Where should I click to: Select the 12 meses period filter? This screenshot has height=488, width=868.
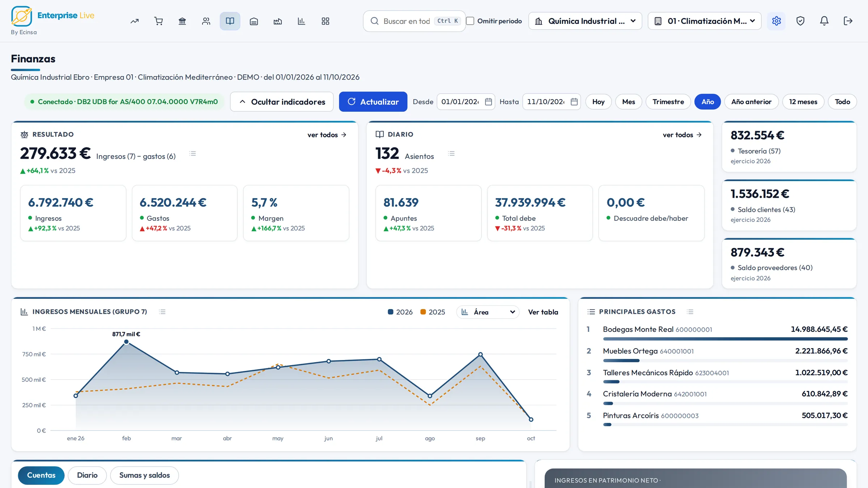click(803, 102)
